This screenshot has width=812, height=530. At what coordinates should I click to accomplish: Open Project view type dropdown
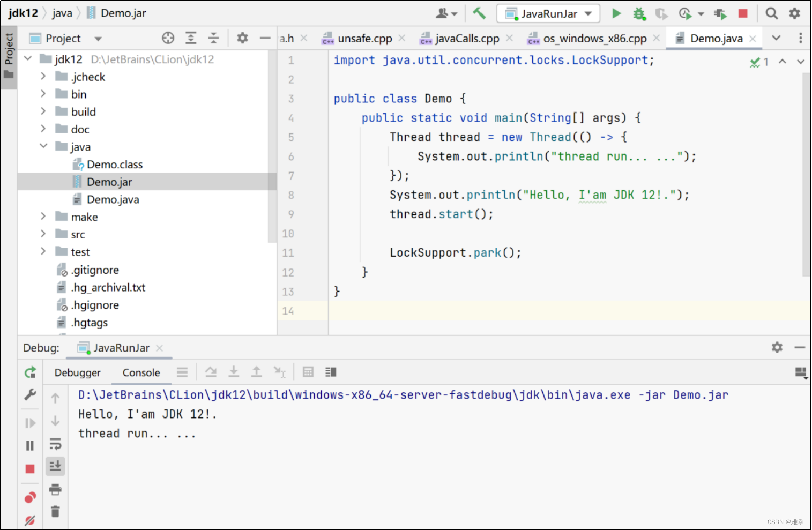98,39
